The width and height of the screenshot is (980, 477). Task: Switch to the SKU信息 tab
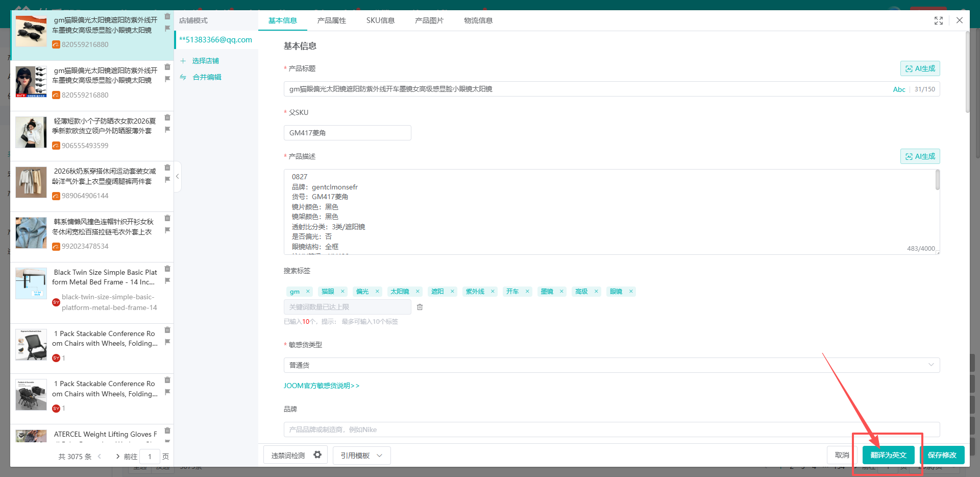[x=380, y=20]
